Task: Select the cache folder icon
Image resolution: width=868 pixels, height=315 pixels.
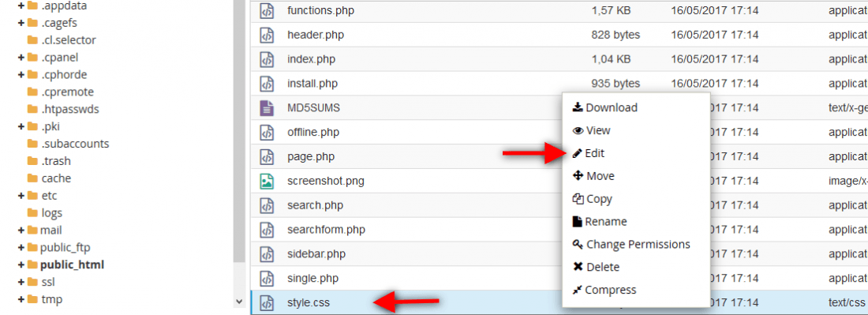Action: (x=32, y=178)
